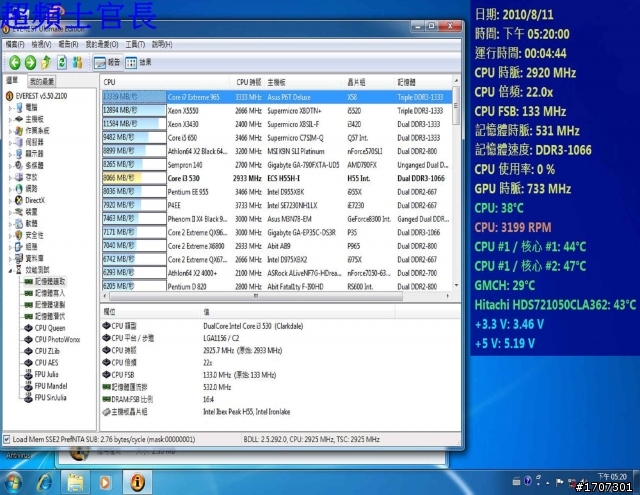The image size is (640, 495).
Task: Select the 組態 config icon
Action: tap(19, 246)
